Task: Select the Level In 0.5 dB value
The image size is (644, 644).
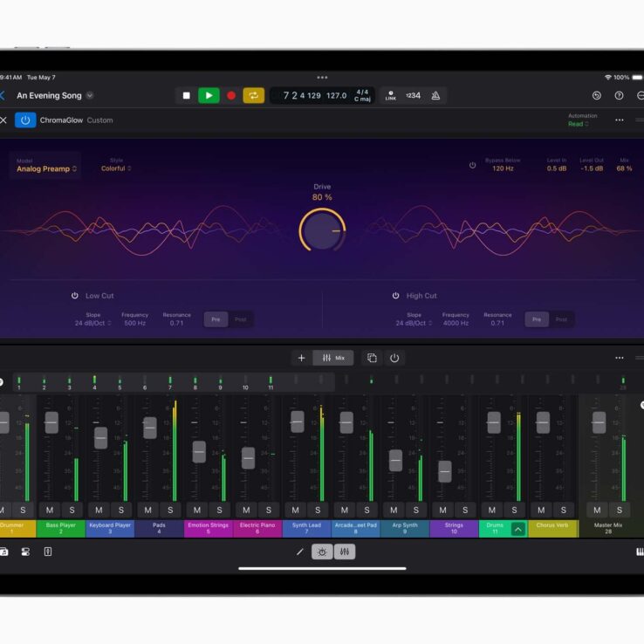Action: (x=557, y=168)
